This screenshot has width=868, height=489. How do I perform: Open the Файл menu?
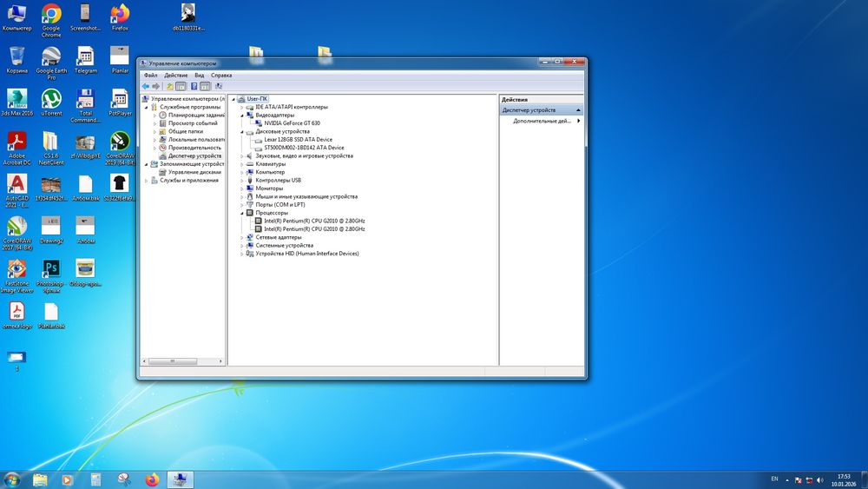(x=150, y=76)
